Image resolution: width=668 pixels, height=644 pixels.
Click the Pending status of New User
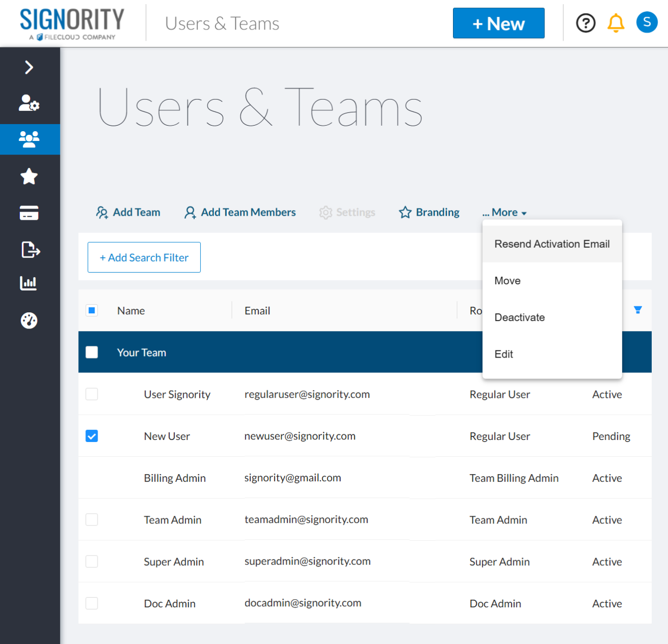tap(611, 436)
